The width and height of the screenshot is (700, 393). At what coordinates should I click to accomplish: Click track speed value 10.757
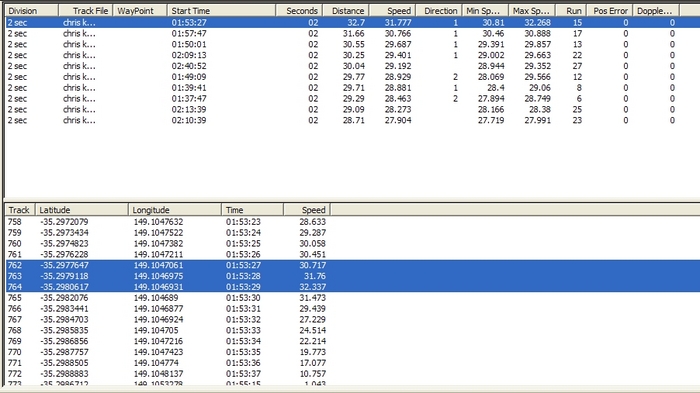(312, 374)
